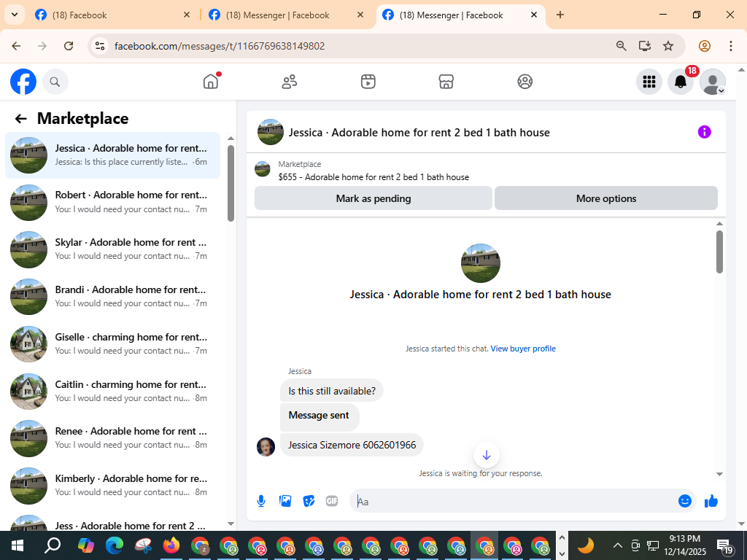747x560 pixels.
Task: Click the address bar URL
Action: coord(220,46)
